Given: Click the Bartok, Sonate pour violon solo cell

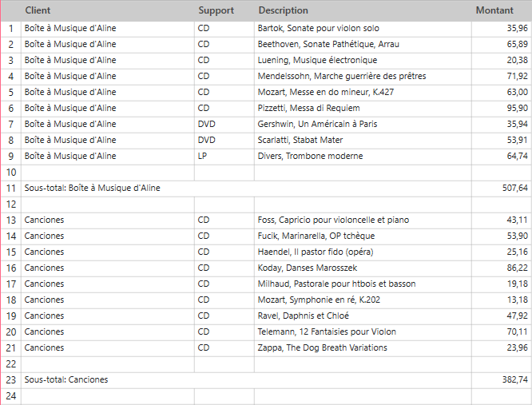Looking at the screenshot, I should pyautogui.click(x=319, y=28).
